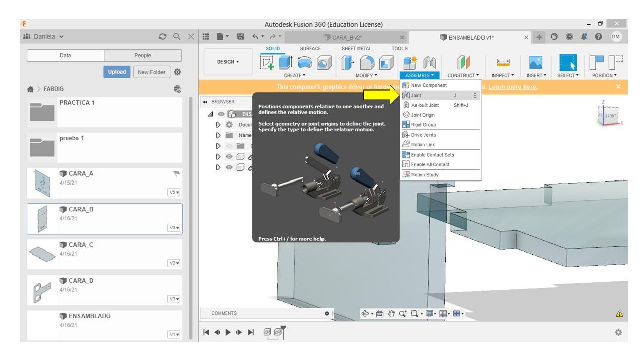Open the Measure tool
Viewport: 644px width, 362px height.
(503, 62)
